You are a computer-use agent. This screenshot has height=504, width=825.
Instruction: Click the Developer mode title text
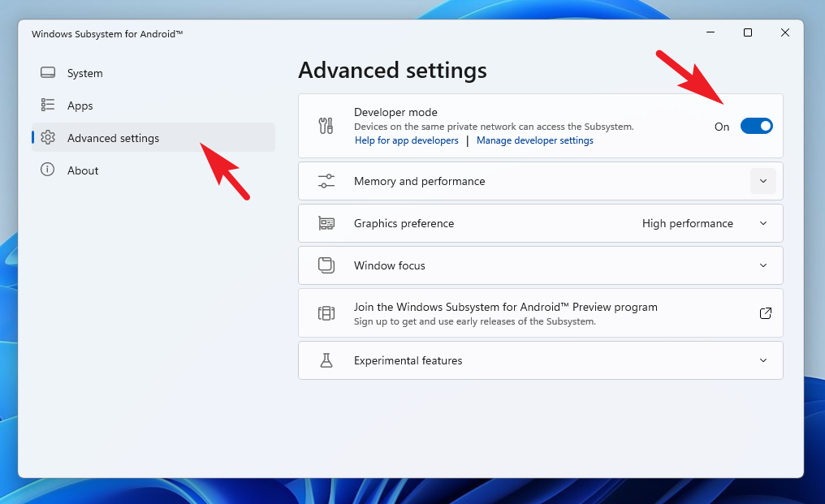point(395,112)
